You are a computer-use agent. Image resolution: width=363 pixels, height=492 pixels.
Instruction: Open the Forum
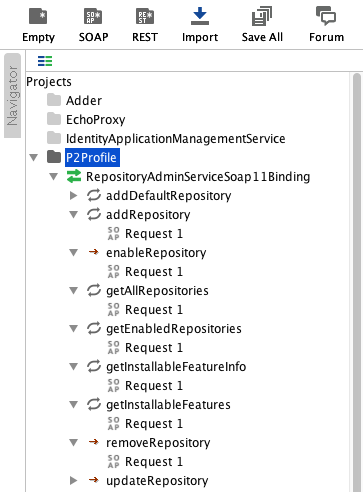click(326, 25)
